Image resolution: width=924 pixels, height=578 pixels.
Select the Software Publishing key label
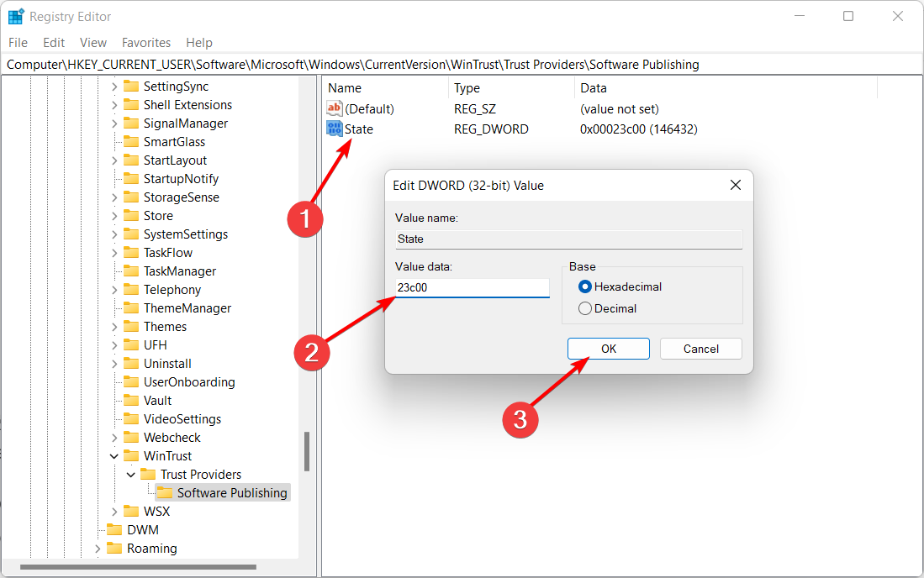(x=232, y=493)
